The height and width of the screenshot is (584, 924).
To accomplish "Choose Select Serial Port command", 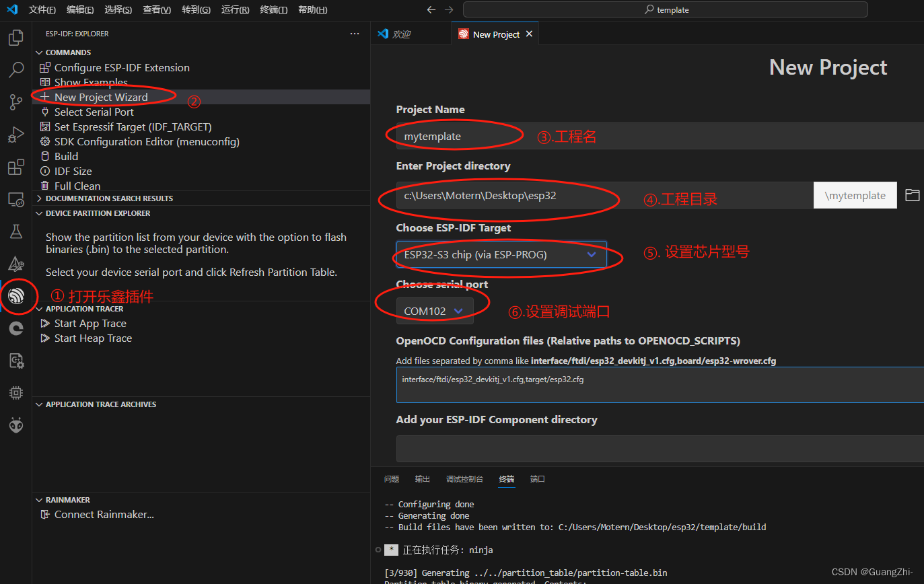I will click(x=201, y=112).
